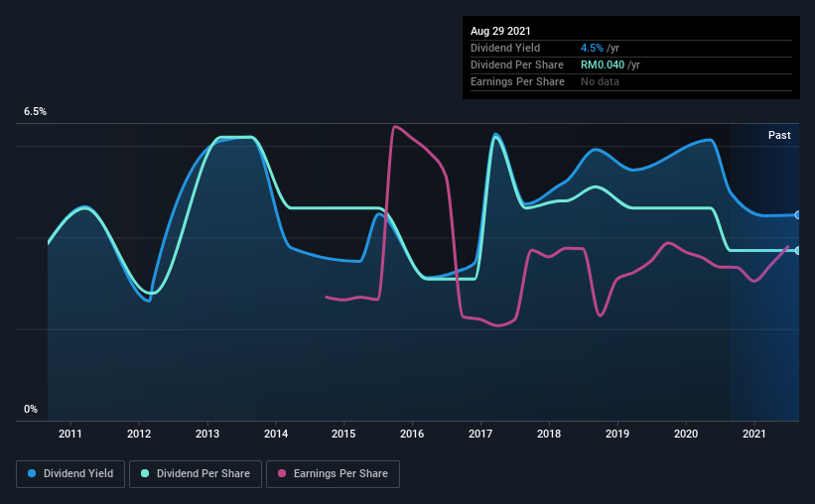Select the 2013 label on the x-axis
Screen dimensions: 815x504
(x=207, y=434)
